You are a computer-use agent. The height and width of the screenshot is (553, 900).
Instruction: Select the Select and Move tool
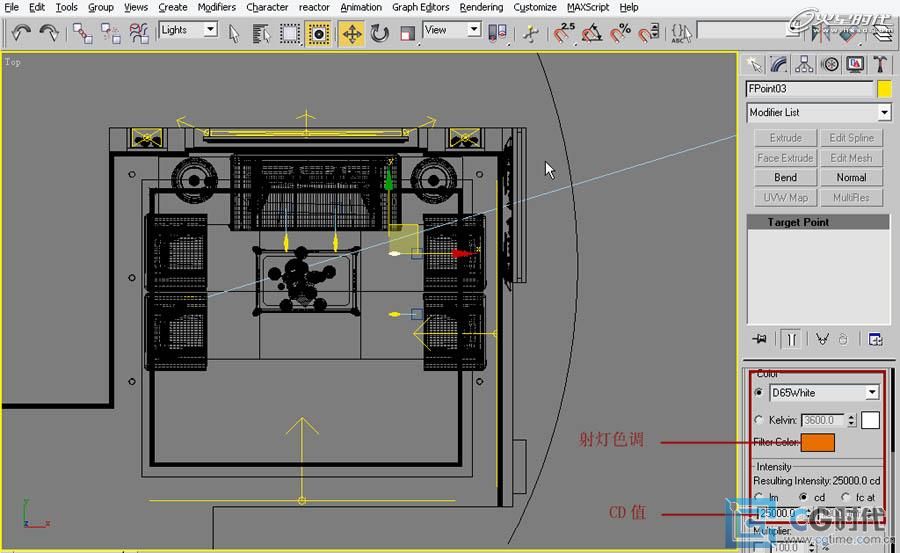352,33
